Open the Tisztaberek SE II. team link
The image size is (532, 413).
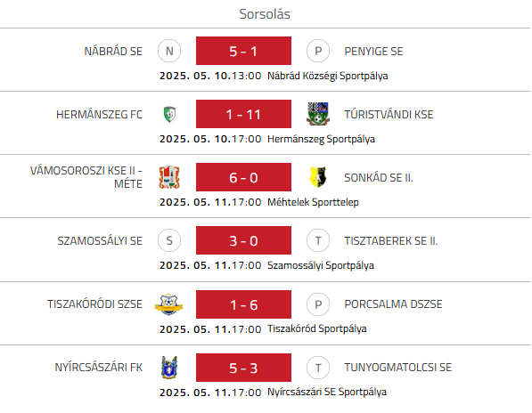point(391,241)
